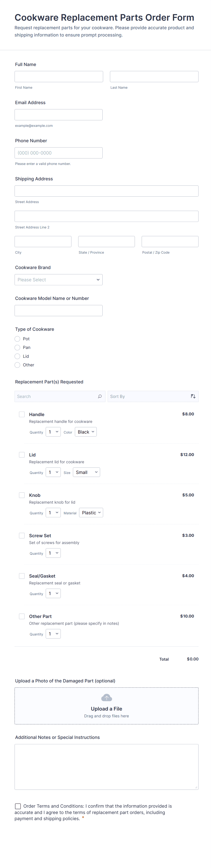211x868 pixels.
Task: Check the Handle product checkbox
Action: point(22,414)
